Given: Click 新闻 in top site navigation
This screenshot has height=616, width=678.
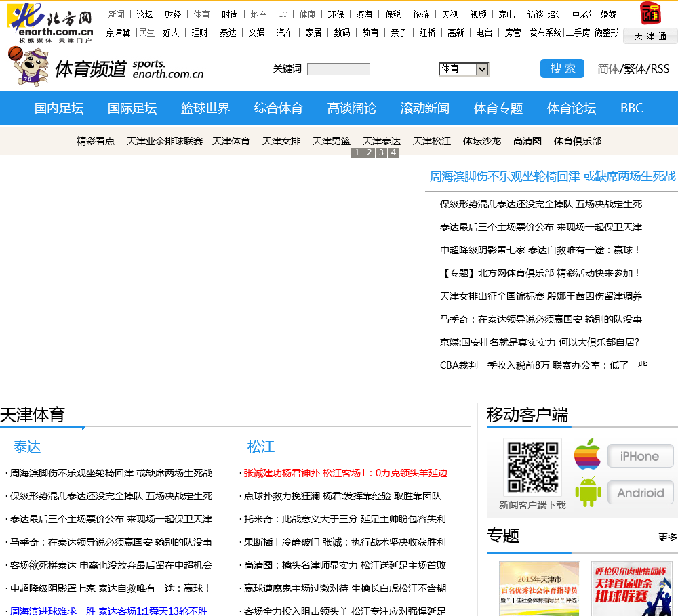Looking at the screenshot, I should point(117,15).
